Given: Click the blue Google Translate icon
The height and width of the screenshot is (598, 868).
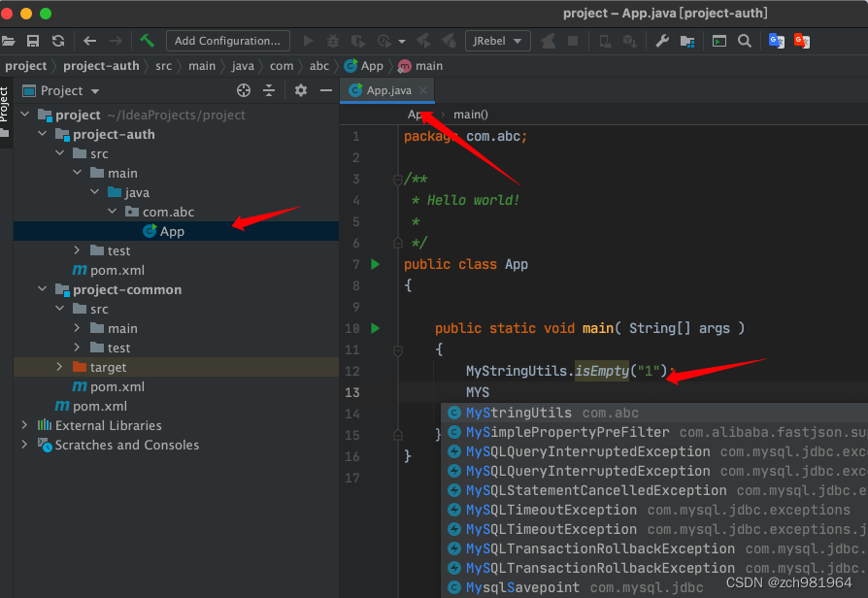Looking at the screenshot, I should [x=777, y=41].
